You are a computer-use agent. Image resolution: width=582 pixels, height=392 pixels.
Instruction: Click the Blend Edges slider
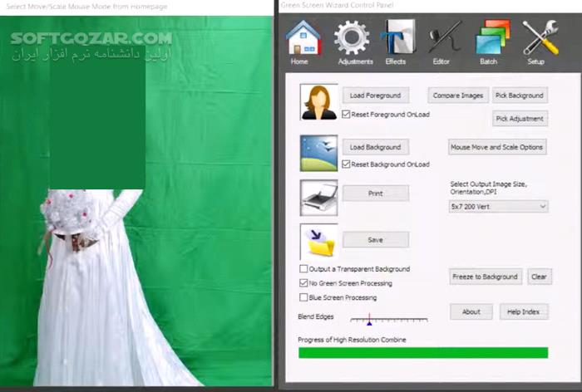point(389,319)
